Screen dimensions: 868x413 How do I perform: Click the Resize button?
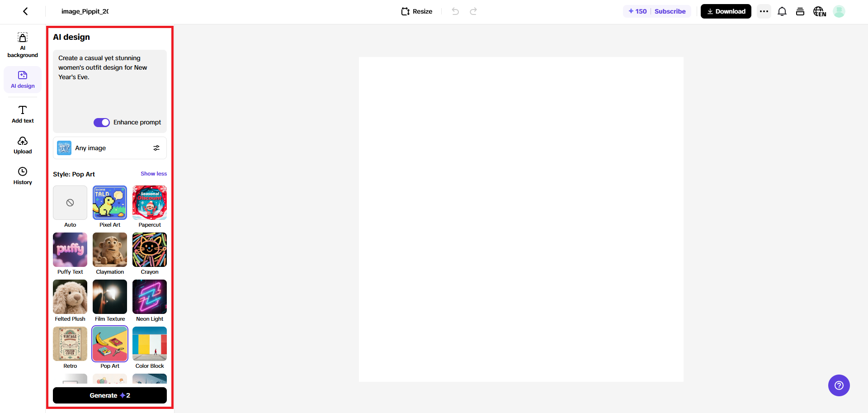click(417, 11)
